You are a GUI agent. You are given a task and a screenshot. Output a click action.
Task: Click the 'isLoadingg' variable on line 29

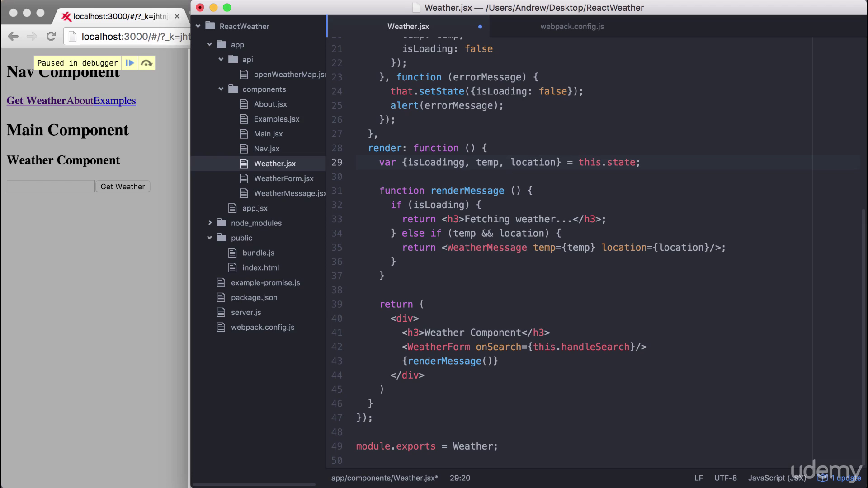click(x=436, y=163)
